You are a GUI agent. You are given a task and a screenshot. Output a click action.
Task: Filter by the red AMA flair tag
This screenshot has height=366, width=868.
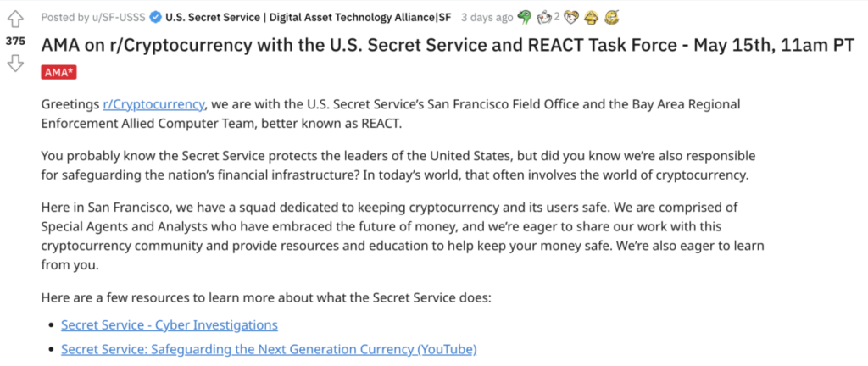[58, 72]
